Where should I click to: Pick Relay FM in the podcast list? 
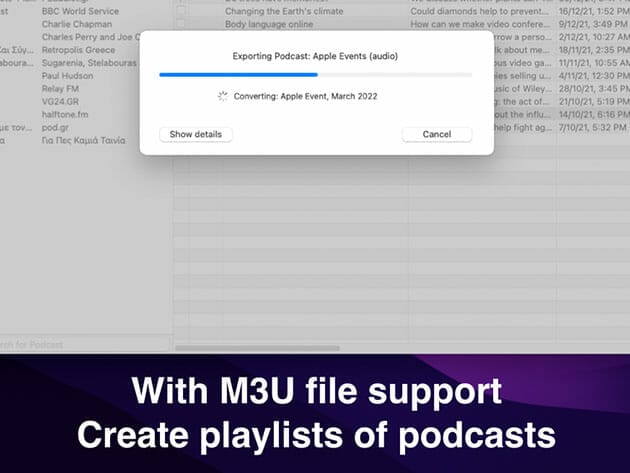pos(63,88)
